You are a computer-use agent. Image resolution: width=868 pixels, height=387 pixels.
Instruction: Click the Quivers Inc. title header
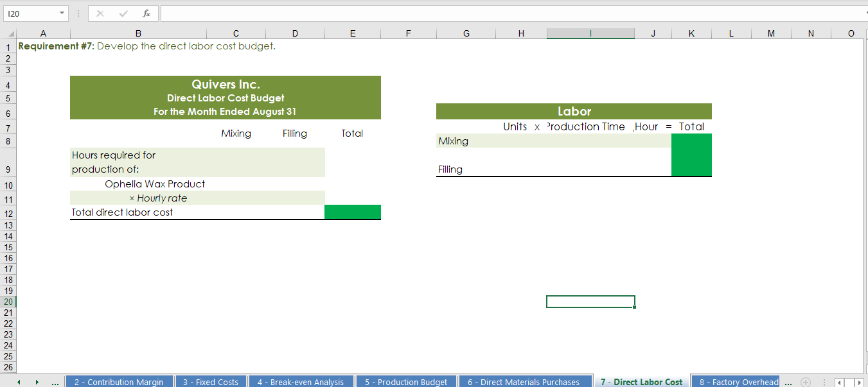[x=226, y=84]
